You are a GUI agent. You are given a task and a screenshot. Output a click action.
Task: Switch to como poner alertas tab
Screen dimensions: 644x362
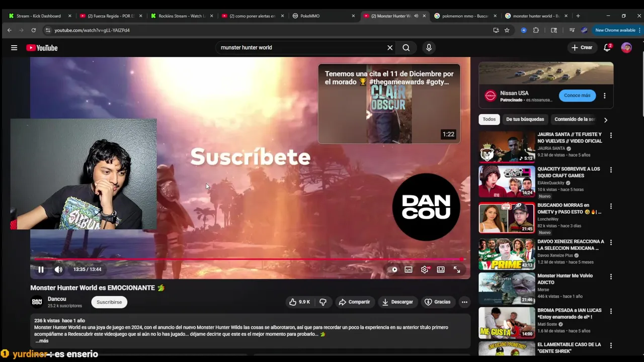[253, 16]
